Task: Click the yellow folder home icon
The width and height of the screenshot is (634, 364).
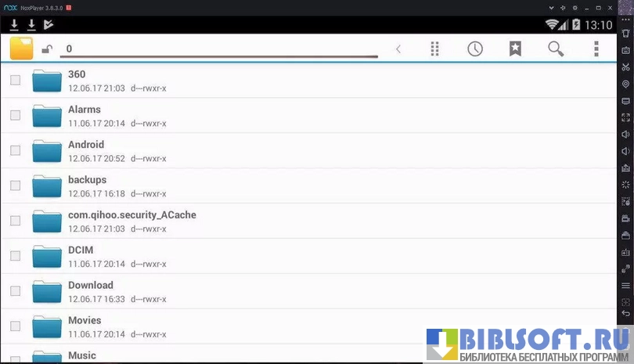Action: tap(22, 49)
